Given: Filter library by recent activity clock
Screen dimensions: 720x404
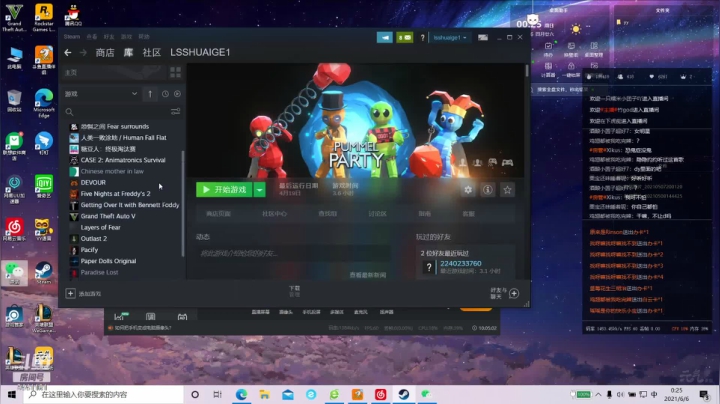Looking at the screenshot, I should point(165,94).
